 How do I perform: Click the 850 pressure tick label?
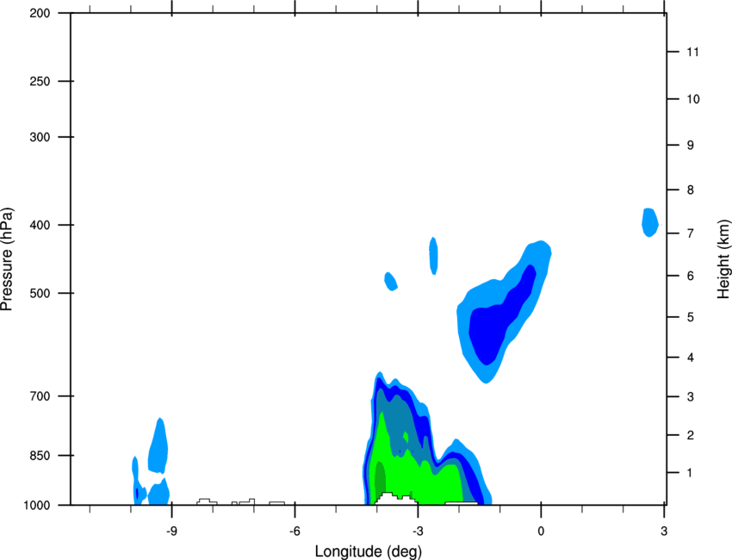point(40,456)
